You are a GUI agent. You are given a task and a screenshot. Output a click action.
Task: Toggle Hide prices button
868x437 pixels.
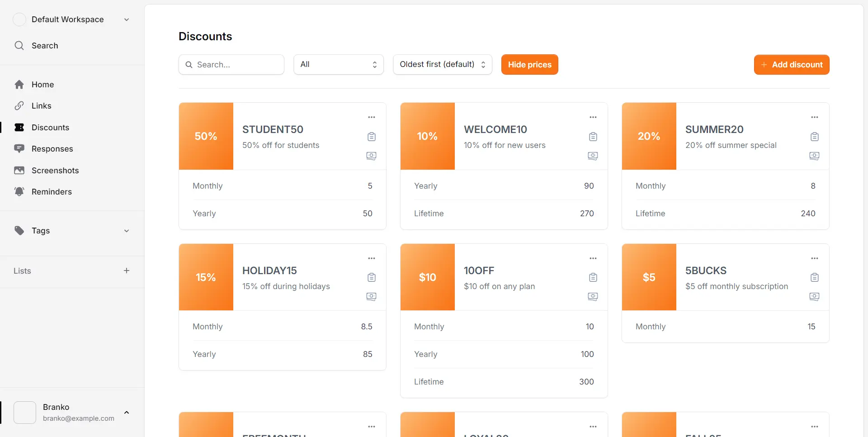tap(529, 65)
